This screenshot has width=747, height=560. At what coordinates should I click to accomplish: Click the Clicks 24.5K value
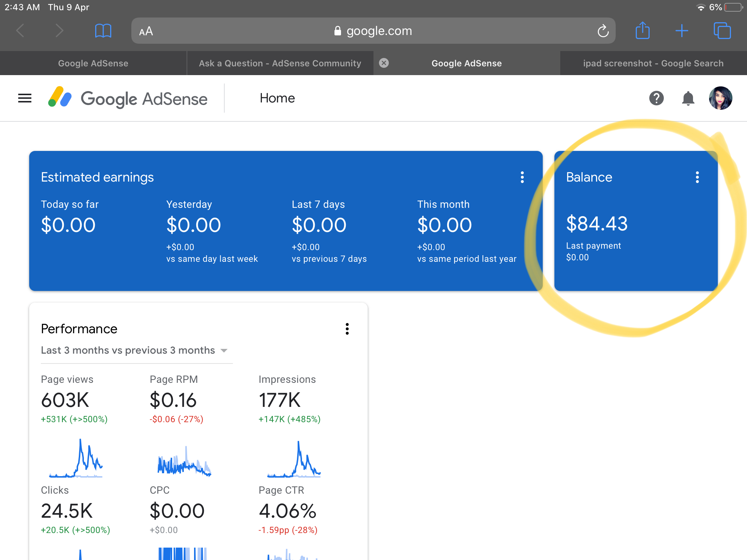[x=67, y=511]
